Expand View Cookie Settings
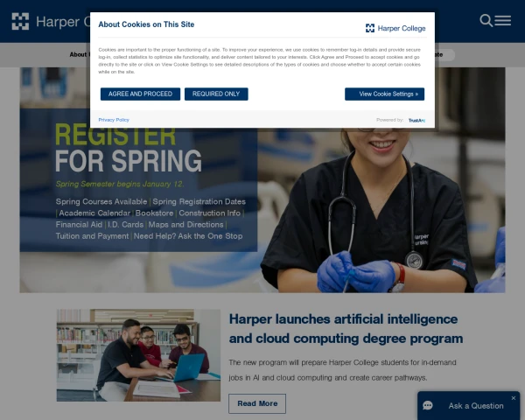525x420 pixels. (385, 94)
